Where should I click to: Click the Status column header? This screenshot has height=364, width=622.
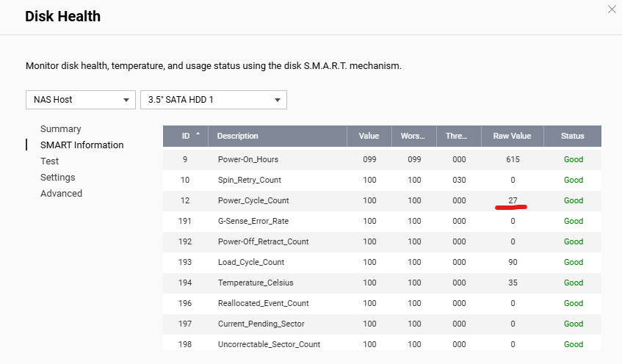572,136
